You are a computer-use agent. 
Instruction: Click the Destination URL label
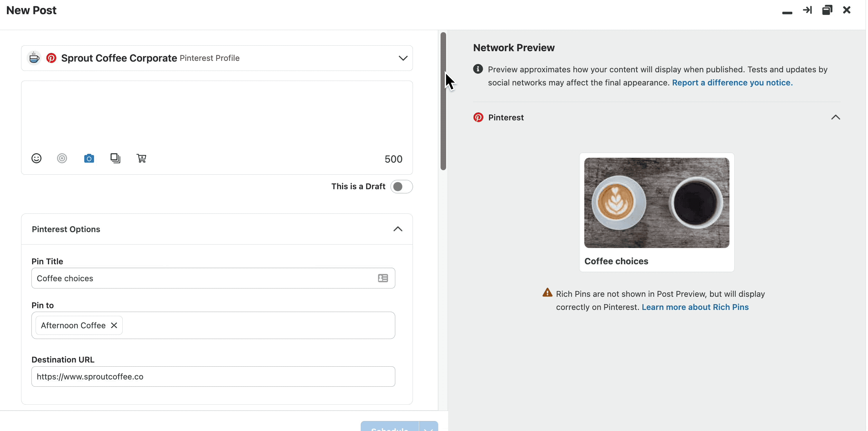pyautogui.click(x=63, y=360)
